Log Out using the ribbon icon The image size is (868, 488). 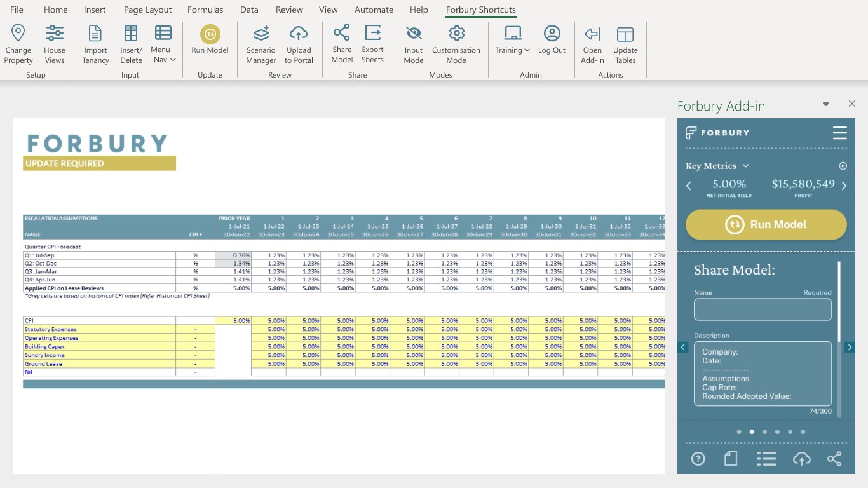coord(552,39)
